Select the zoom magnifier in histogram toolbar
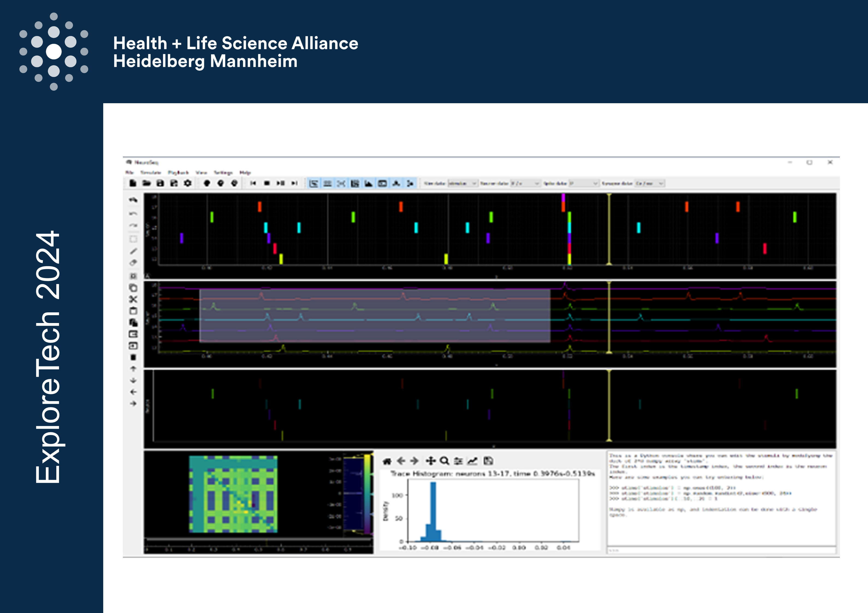868x613 pixels. click(x=445, y=461)
